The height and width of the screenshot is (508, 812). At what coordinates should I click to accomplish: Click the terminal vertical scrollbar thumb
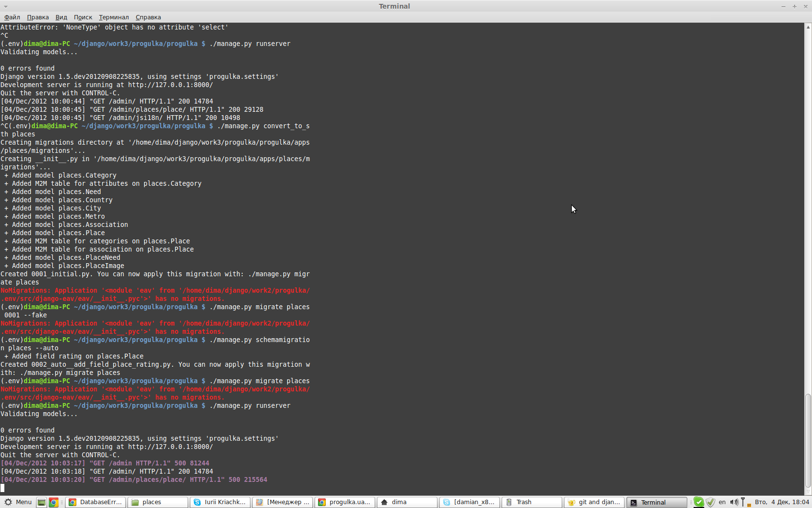coord(808,441)
